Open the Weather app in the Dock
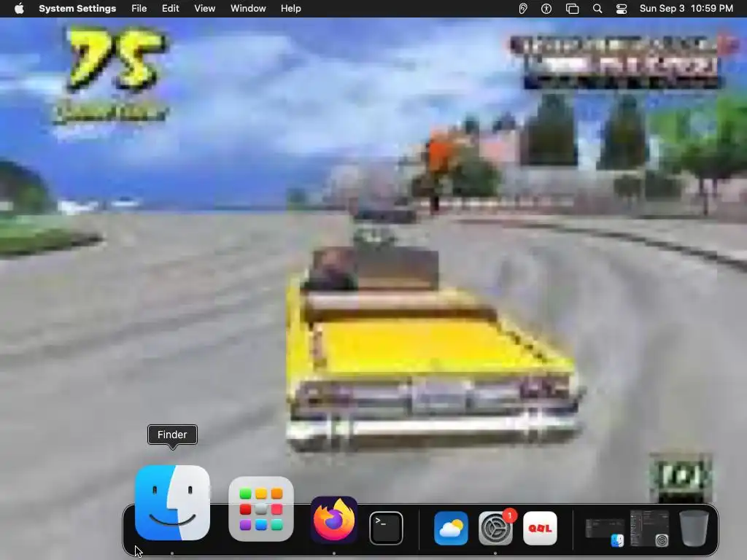 (451, 528)
